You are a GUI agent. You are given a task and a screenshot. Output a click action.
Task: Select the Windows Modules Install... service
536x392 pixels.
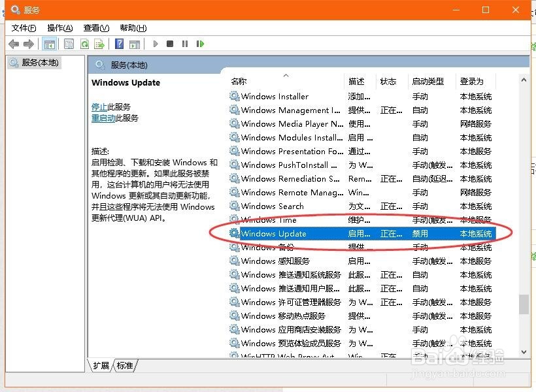click(361, 137)
